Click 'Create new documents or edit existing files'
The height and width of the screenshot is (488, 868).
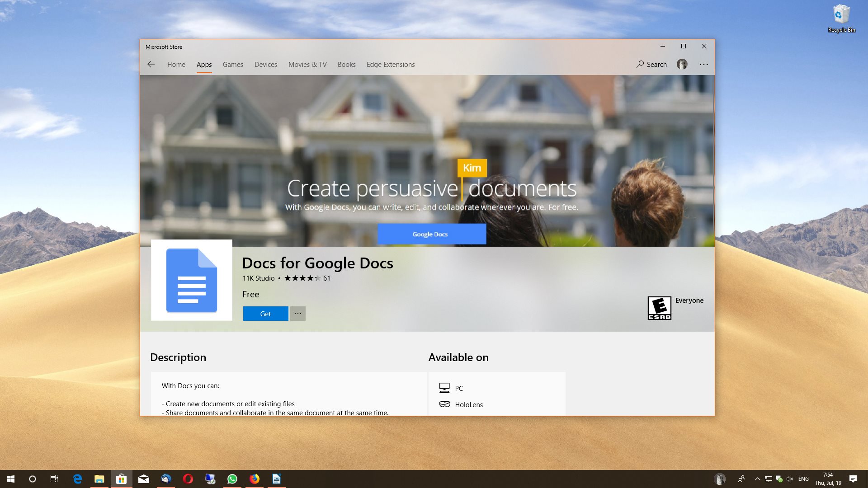coord(230,404)
